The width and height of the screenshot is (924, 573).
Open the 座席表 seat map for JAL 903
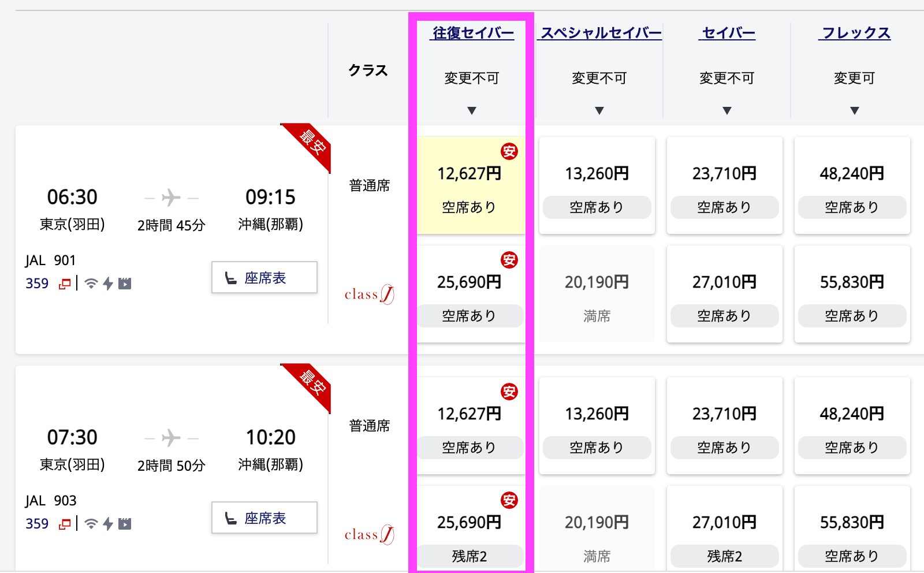[x=264, y=518]
